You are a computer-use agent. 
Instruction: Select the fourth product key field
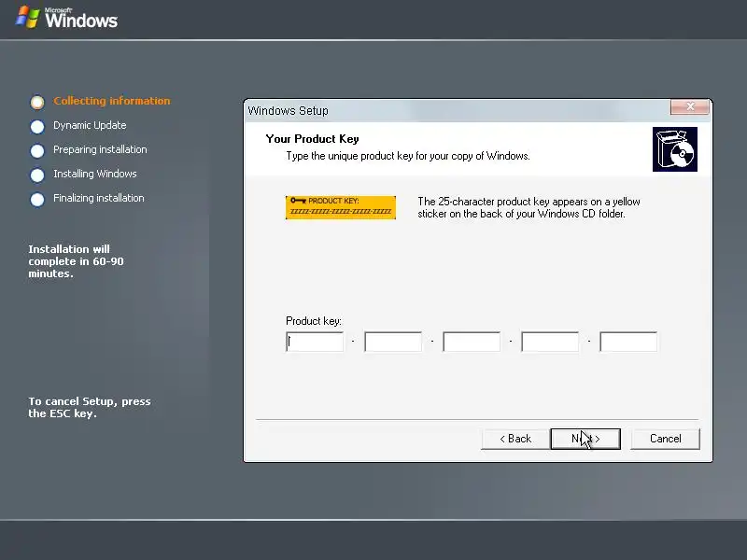pos(550,342)
